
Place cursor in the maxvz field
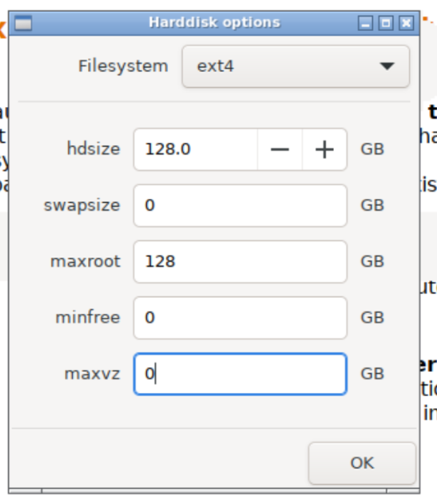point(240,374)
